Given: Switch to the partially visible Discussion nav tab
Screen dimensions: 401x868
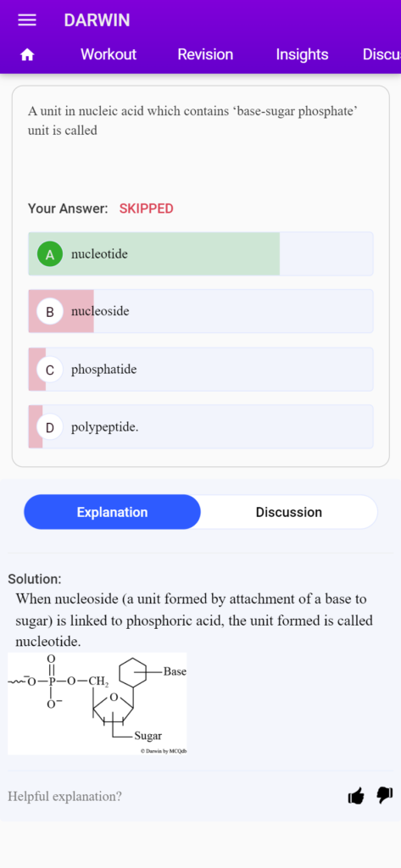Looking at the screenshot, I should pyautogui.click(x=381, y=54).
